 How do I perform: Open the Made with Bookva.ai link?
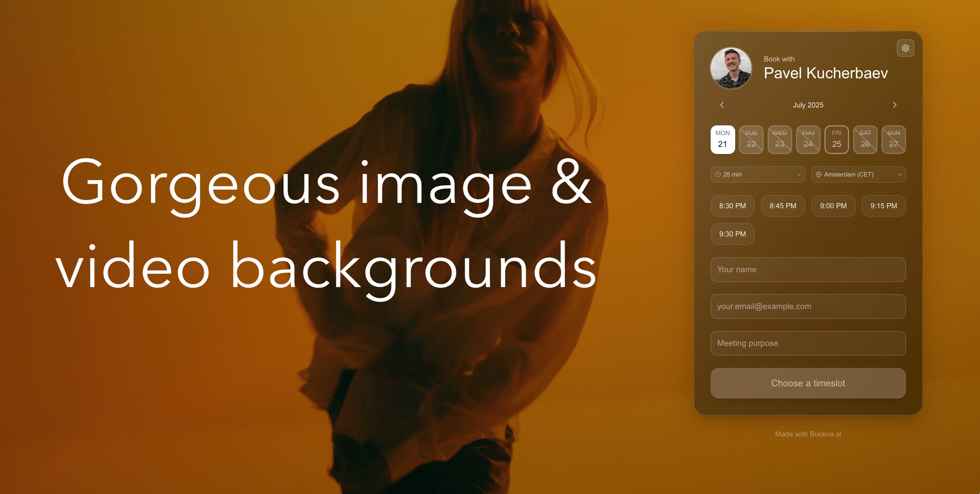coord(808,434)
